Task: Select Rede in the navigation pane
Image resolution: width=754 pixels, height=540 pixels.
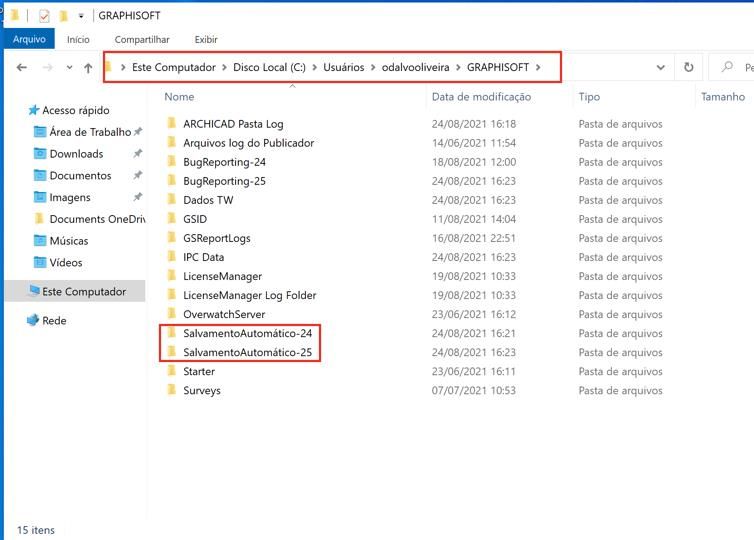Action: click(x=54, y=320)
